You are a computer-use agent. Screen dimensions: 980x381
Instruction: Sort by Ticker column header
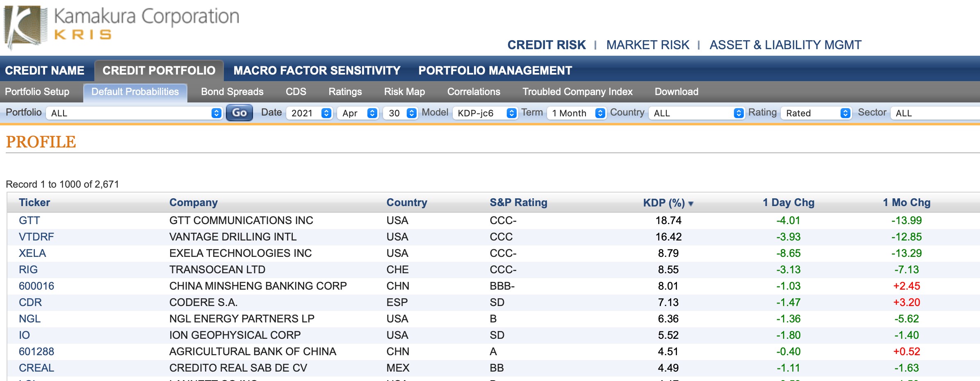pyautogui.click(x=34, y=202)
